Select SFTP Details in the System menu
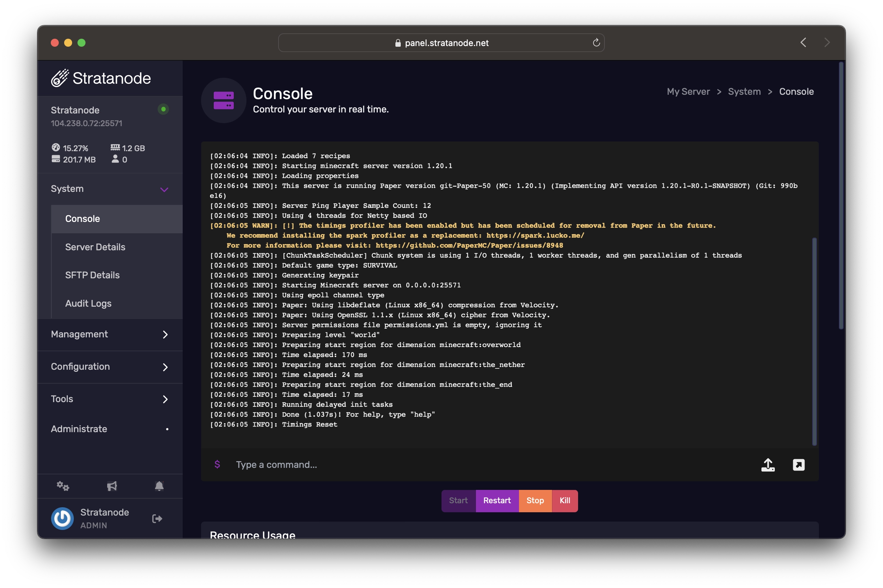This screenshot has height=588, width=883. pos(92,275)
